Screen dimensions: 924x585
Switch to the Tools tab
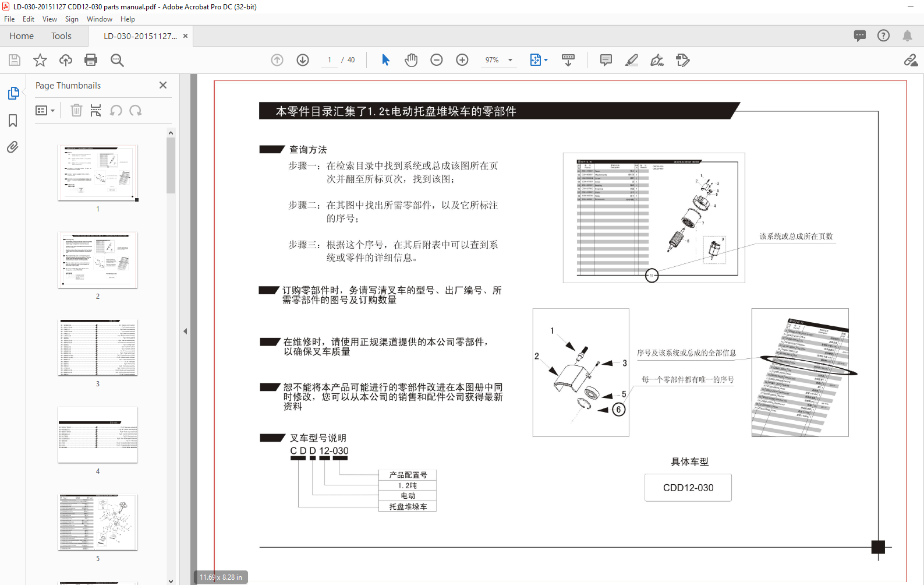tap(61, 36)
